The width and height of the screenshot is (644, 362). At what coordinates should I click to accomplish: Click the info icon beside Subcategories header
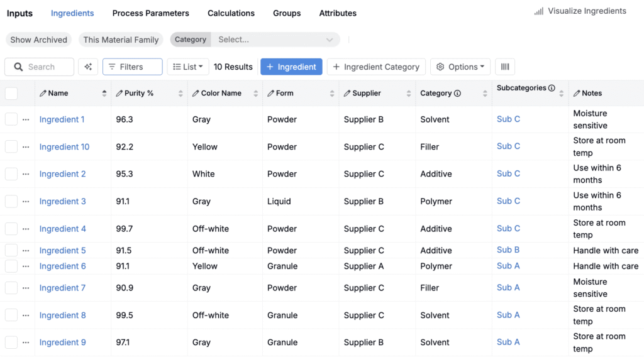(x=552, y=88)
